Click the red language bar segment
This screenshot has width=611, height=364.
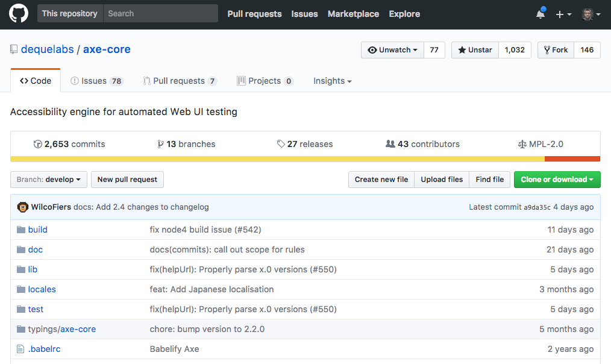click(572, 158)
